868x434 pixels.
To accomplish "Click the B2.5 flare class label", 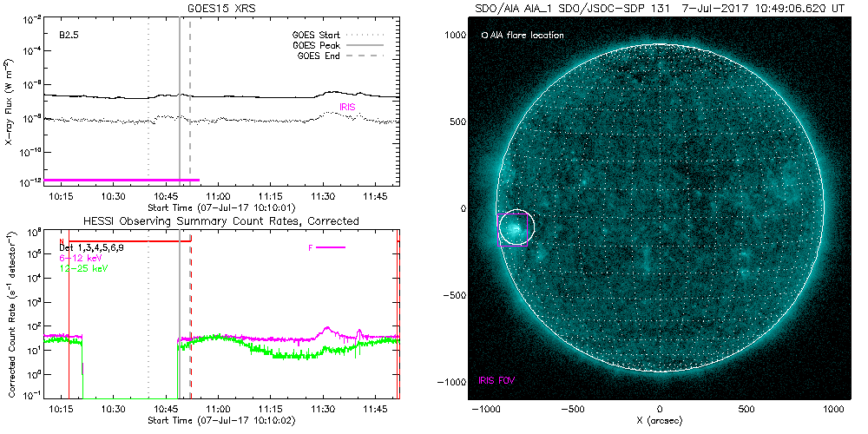I will [x=70, y=36].
